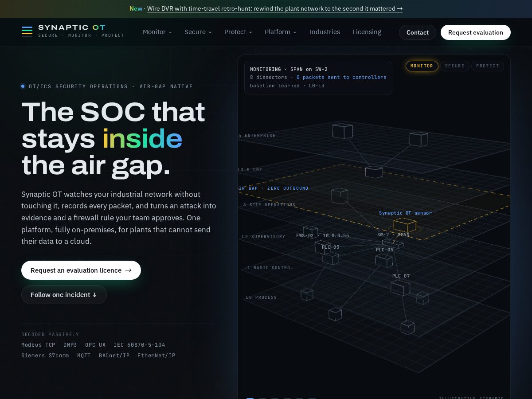Click MONITORING · SPAN on SW-2 status line
Viewport: 532px width, 399px height.
point(289,70)
